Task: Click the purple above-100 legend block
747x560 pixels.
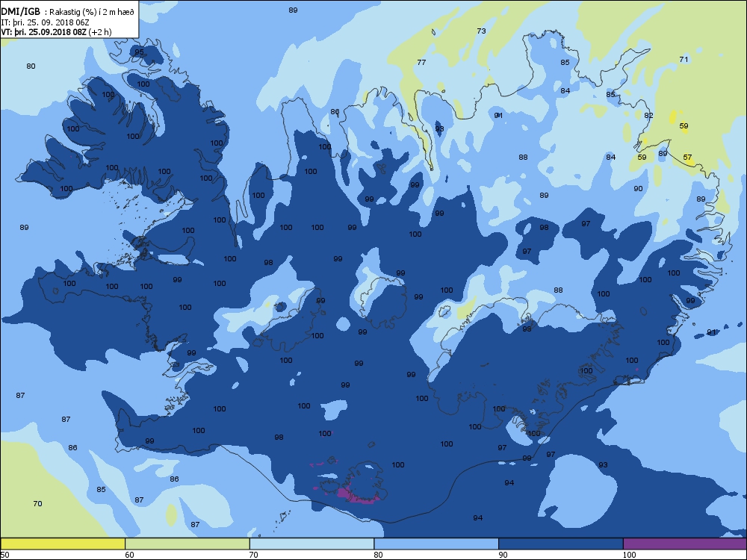Action: tap(685, 544)
